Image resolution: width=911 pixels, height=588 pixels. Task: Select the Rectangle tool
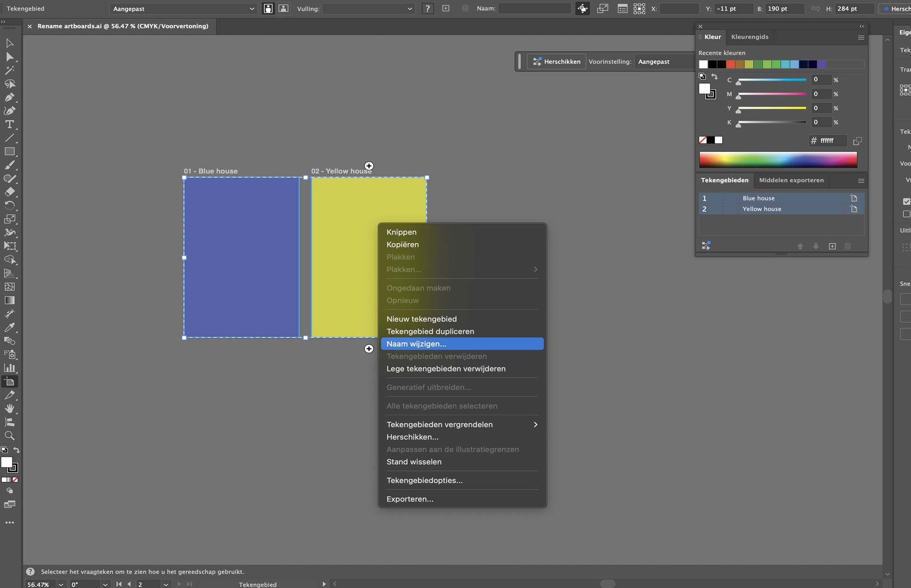tap(9, 151)
